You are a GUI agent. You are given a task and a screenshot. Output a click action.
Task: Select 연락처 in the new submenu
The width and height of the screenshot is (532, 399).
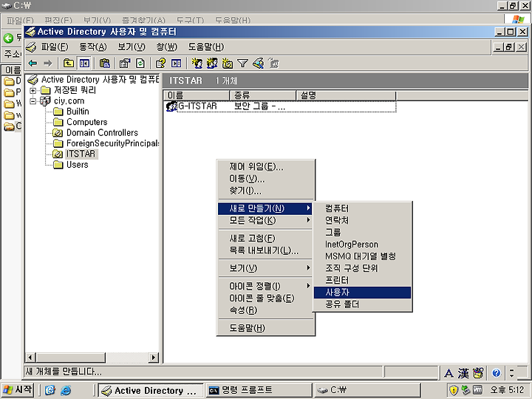click(x=362, y=220)
